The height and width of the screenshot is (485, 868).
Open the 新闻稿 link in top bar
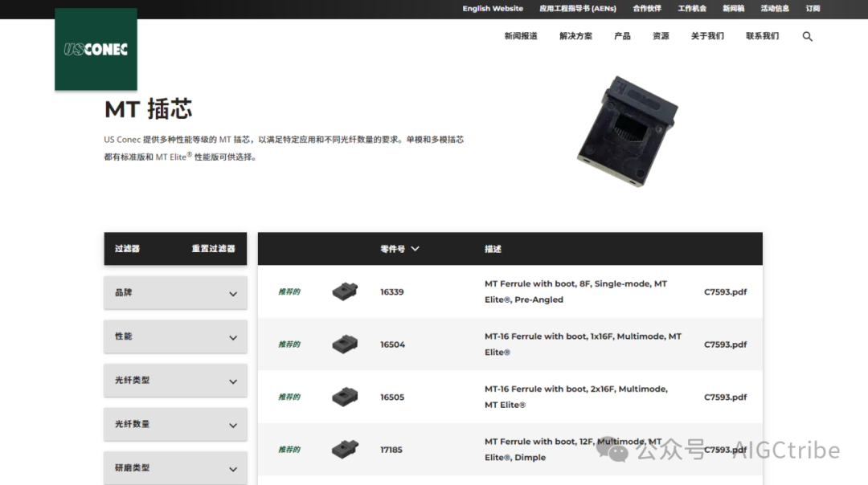pyautogui.click(x=734, y=8)
